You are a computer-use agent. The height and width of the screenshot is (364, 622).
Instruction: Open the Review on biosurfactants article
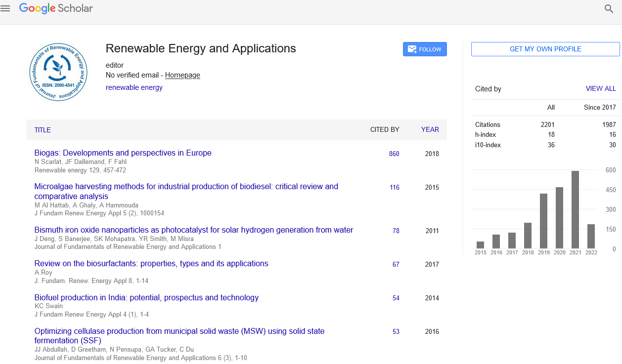[151, 264]
